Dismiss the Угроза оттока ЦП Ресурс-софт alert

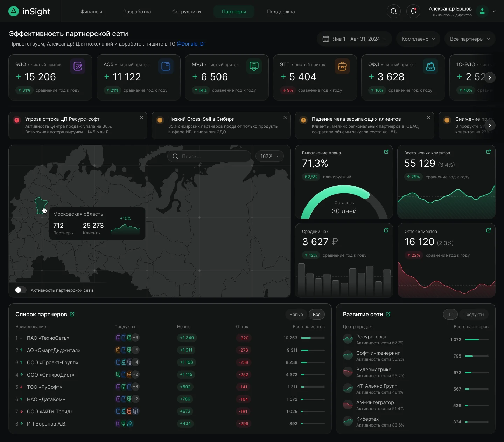point(142,118)
